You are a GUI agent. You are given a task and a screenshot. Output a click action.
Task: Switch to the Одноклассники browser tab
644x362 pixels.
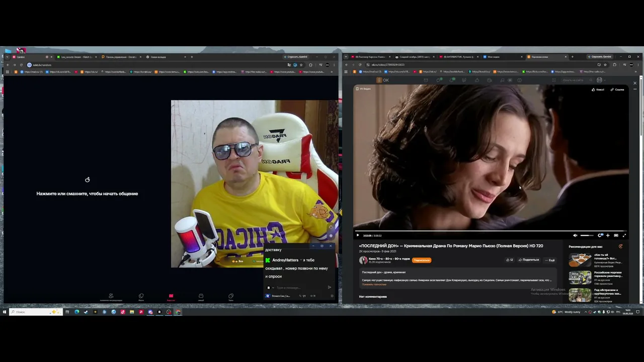(547, 57)
